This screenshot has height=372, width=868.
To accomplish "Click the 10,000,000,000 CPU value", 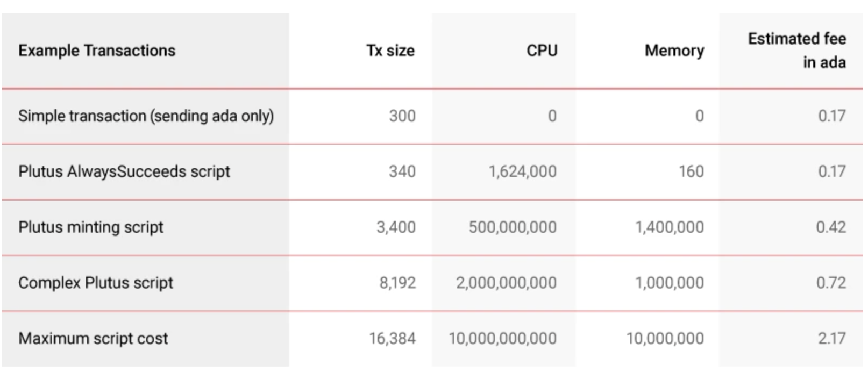I will click(503, 338).
